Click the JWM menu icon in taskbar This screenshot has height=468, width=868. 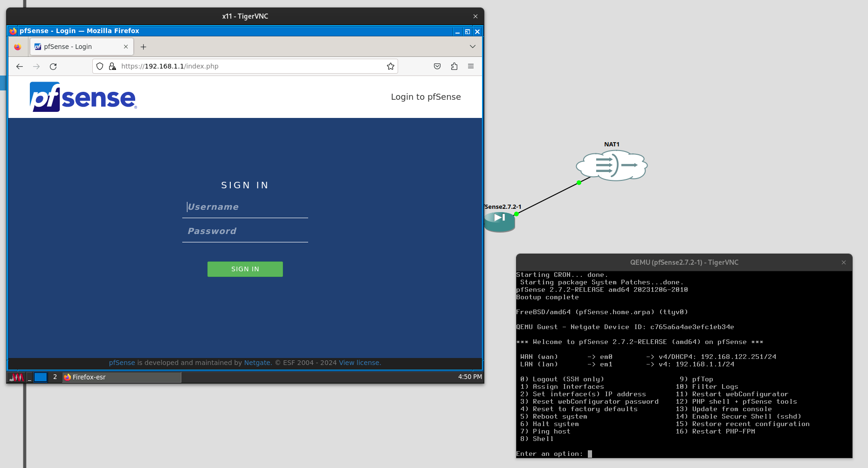tap(17, 377)
